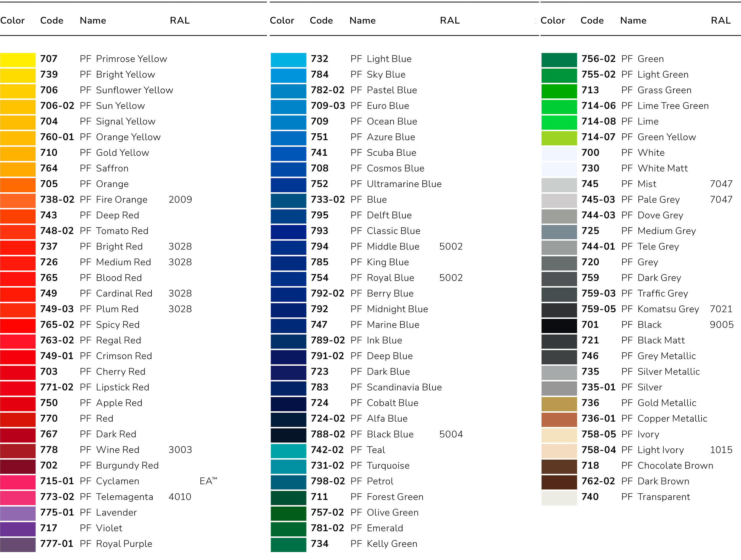Click the first column's Code header

coord(52,20)
